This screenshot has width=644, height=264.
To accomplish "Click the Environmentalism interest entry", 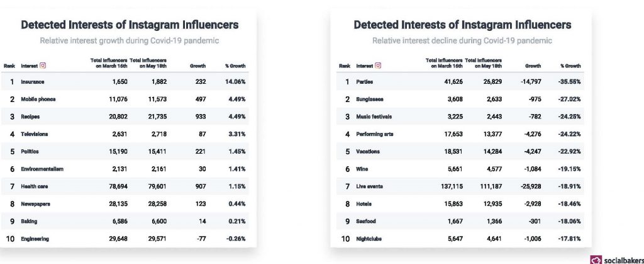I will point(42,169).
